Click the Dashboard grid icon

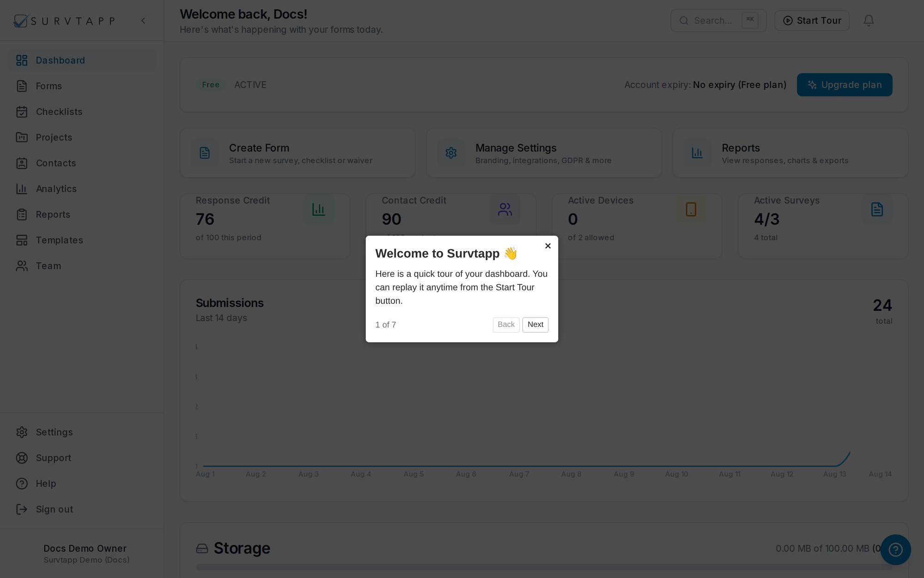pos(22,61)
